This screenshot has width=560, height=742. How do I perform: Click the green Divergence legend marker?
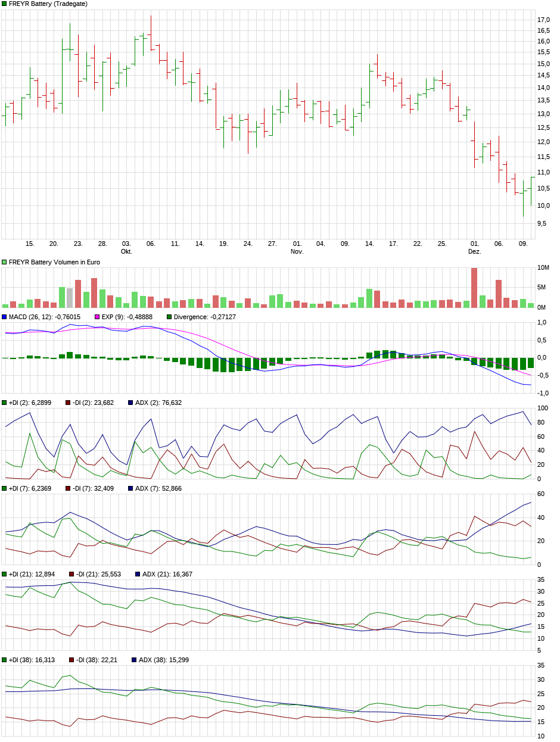169,317
